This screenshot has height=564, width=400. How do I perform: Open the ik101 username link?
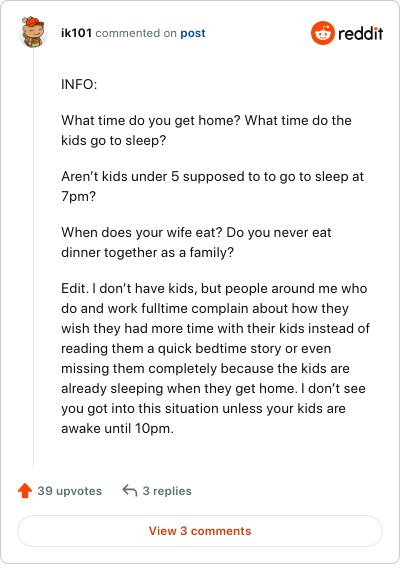[x=76, y=33]
